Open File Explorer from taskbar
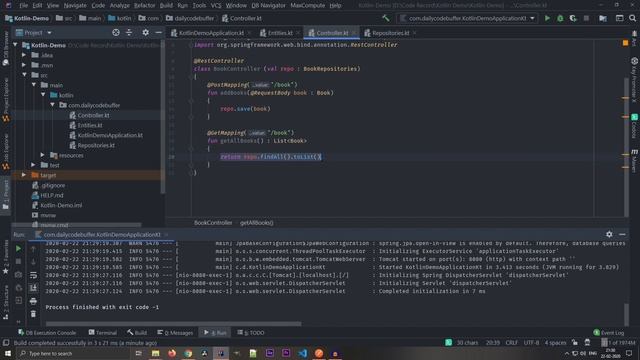The image size is (640, 360). (x=156, y=353)
